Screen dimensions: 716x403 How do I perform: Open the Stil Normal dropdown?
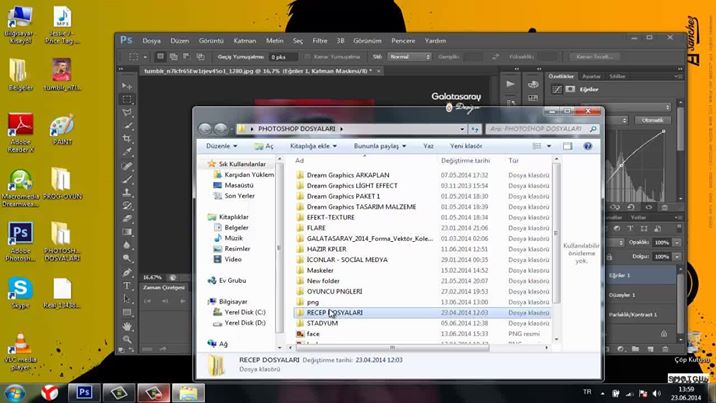coord(410,57)
